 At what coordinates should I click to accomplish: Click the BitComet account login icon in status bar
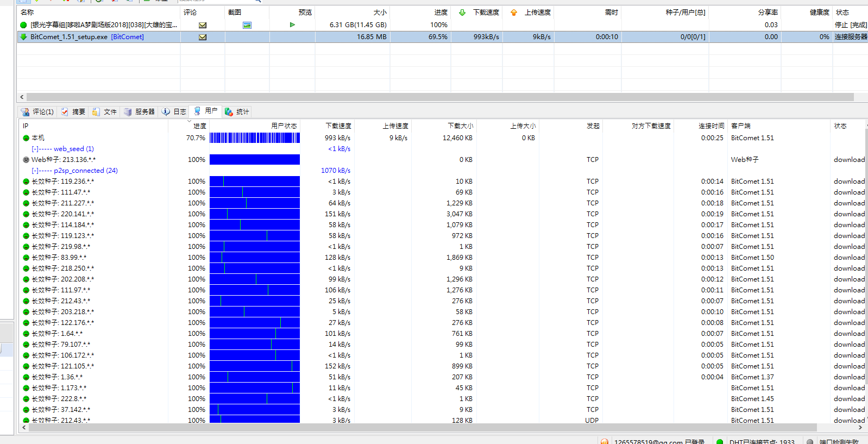604,442
